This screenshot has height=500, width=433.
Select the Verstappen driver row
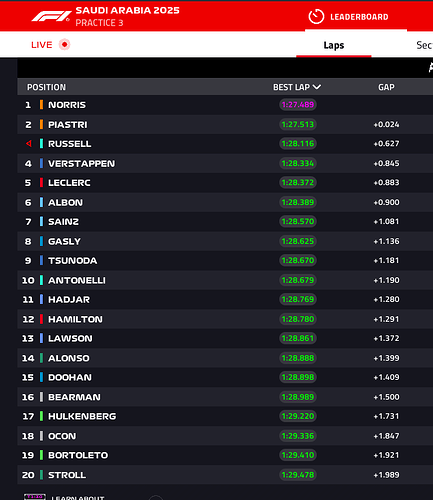coord(225,163)
